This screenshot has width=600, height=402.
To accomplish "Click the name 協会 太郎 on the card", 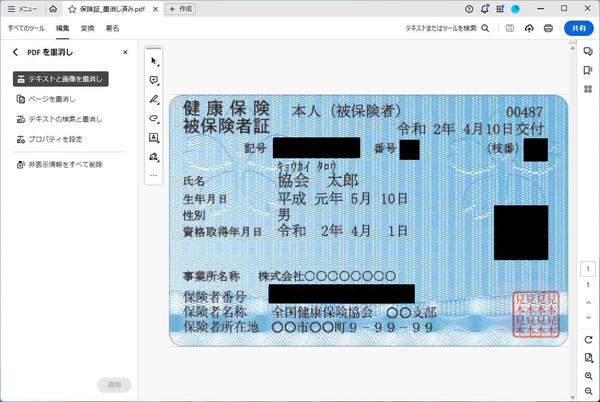I will point(318,181).
